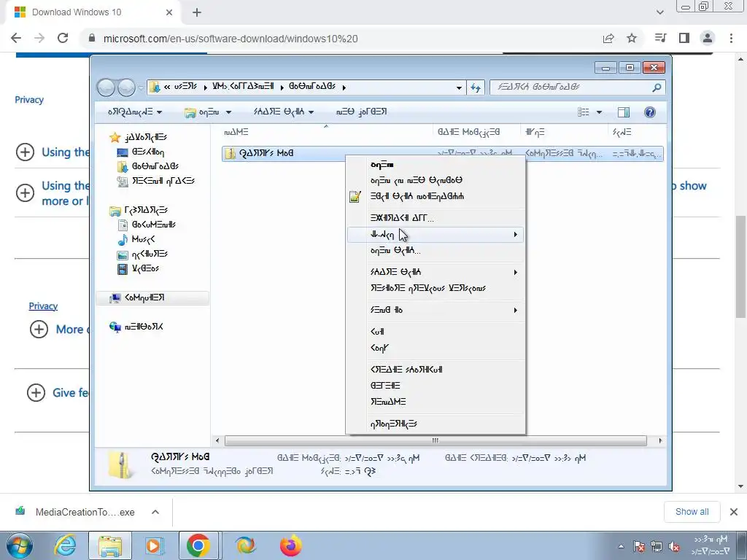Screen dimensions: 747x560
Task: Click the Chrome page vertical scrollbar thumb
Action: (x=740, y=267)
